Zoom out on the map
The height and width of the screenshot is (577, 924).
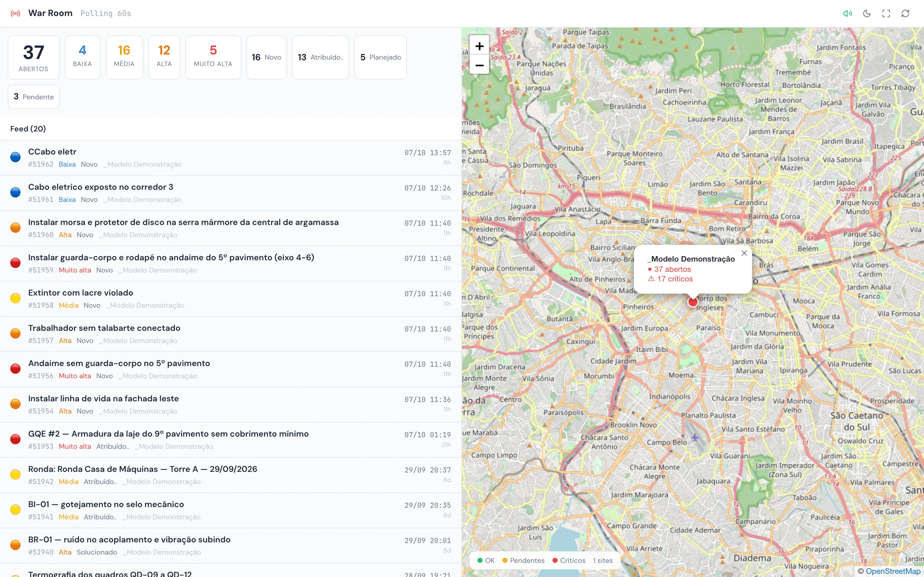tap(479, 65)
